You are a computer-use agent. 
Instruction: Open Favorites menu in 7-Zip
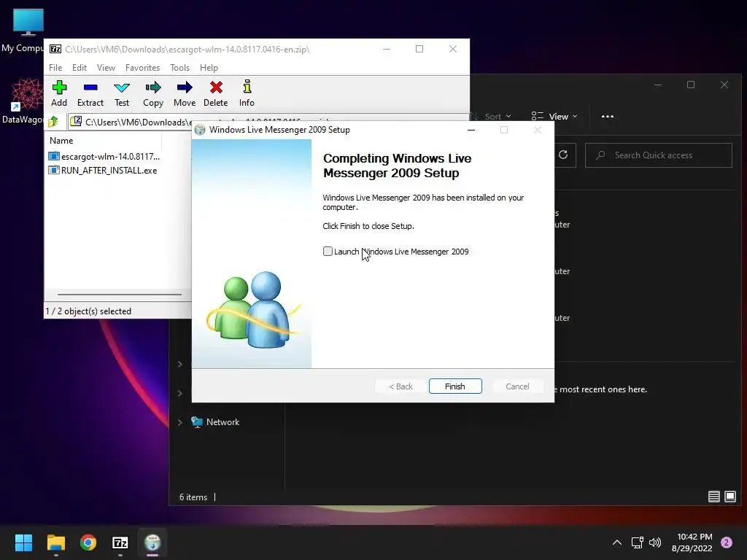click(142, 68)
